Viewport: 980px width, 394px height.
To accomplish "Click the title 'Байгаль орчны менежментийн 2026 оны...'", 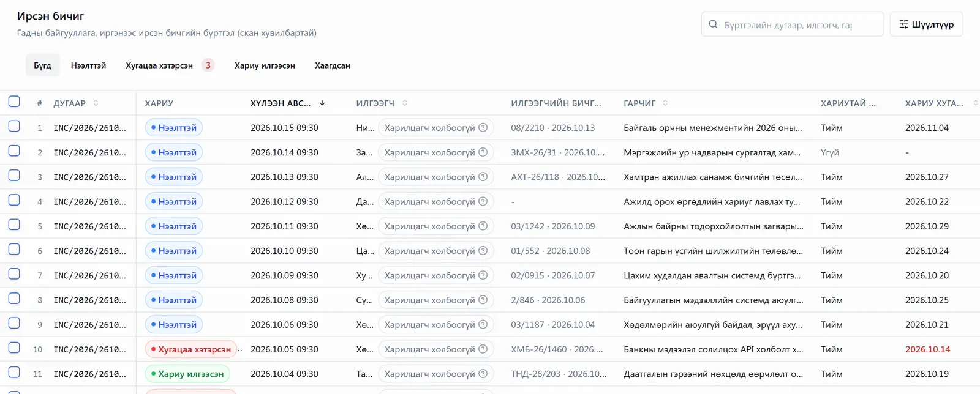I will [x=713, y=127].
